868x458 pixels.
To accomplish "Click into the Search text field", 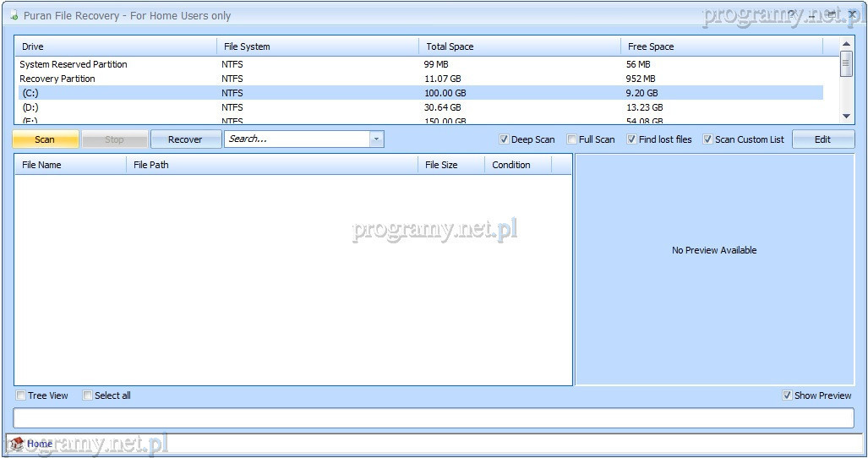I will pyautogui.click(x=296, y=139).
